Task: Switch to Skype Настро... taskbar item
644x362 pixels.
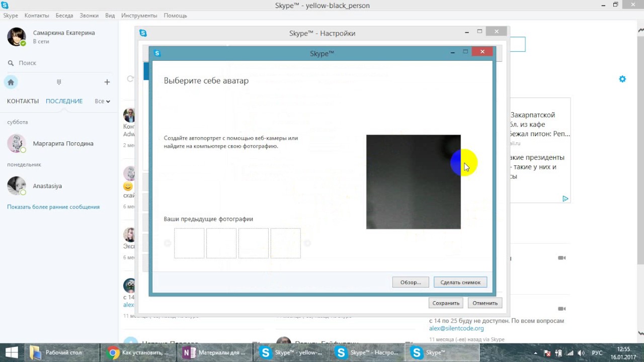Action: pyautogui.click(x=367, y=352)
